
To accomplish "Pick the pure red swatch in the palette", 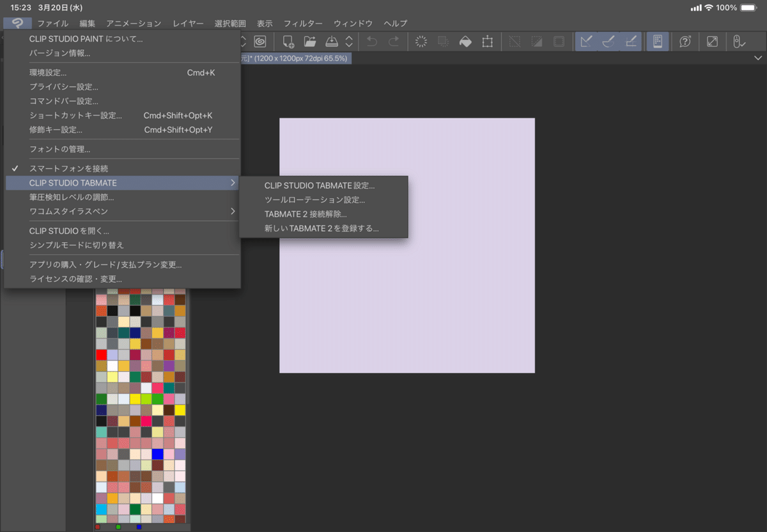I will (x=101, y=354).
